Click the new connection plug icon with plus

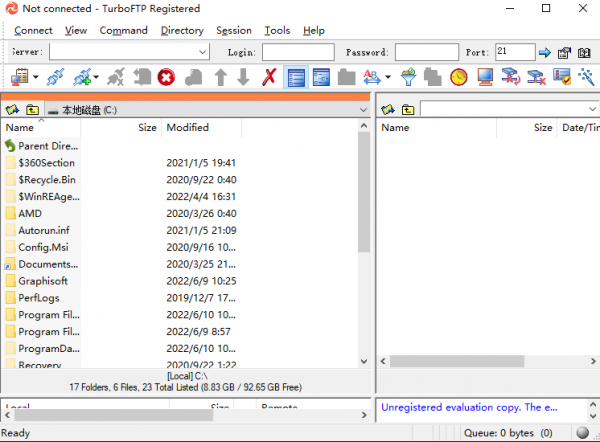[x=83, y=77]
